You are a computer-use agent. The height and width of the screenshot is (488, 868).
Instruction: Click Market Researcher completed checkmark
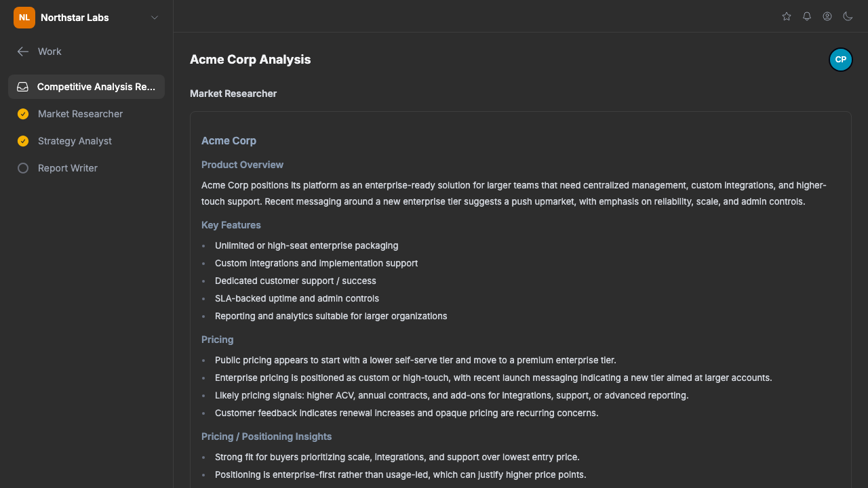tap(23, 114)
